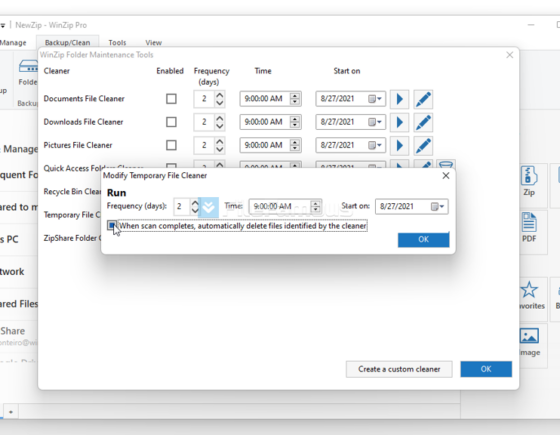The width and height of the screenshot is (560, 435).
Task: Enable the Documents File Cleaner checkbox
Action: 171,99
